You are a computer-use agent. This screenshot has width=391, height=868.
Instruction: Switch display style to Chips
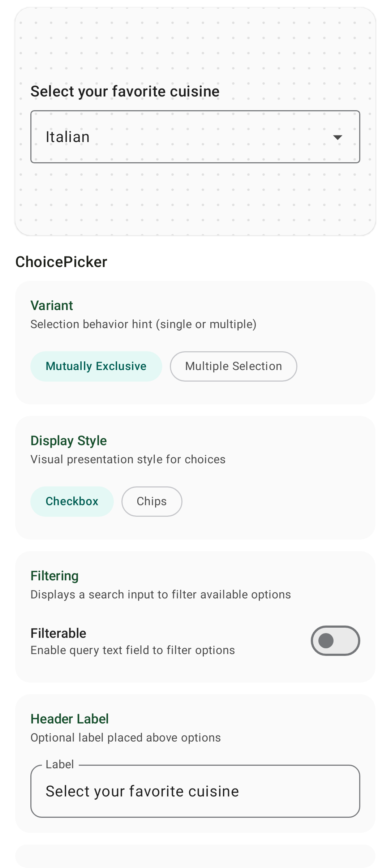coord(152,502)
